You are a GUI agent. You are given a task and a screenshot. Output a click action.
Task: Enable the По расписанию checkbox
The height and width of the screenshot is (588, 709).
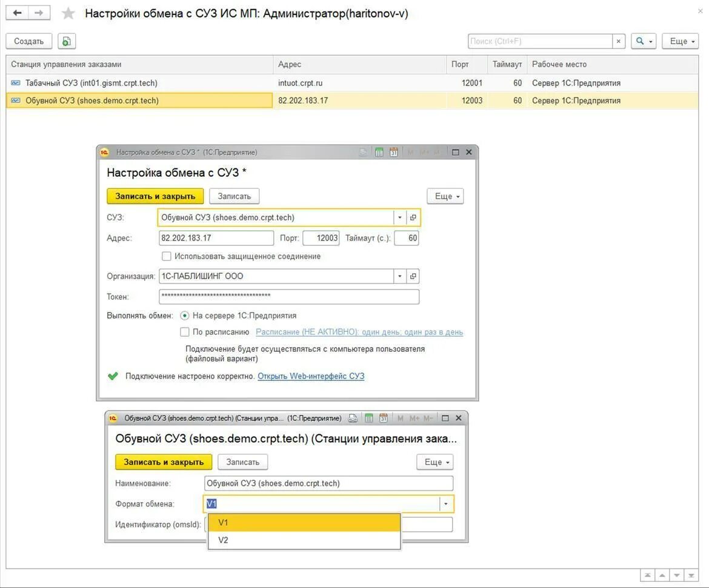click(184, 332)
